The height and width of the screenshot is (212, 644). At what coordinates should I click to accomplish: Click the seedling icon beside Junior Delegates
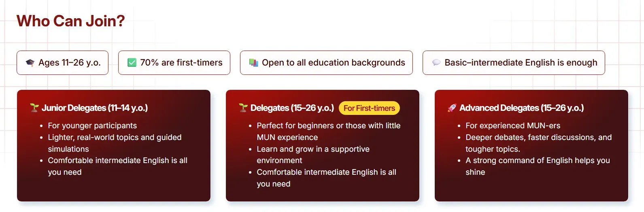click(x=34, y=108)
